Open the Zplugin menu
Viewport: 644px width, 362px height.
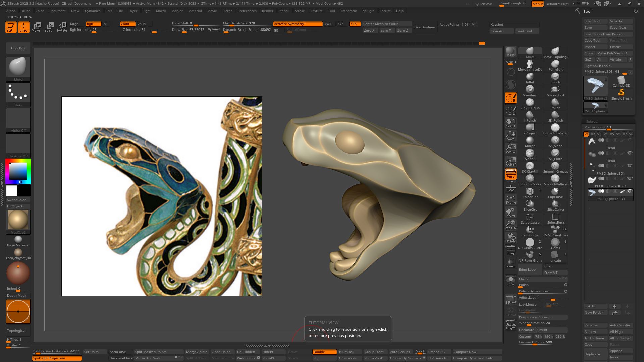pyautogui.click(x=368, y=11)
